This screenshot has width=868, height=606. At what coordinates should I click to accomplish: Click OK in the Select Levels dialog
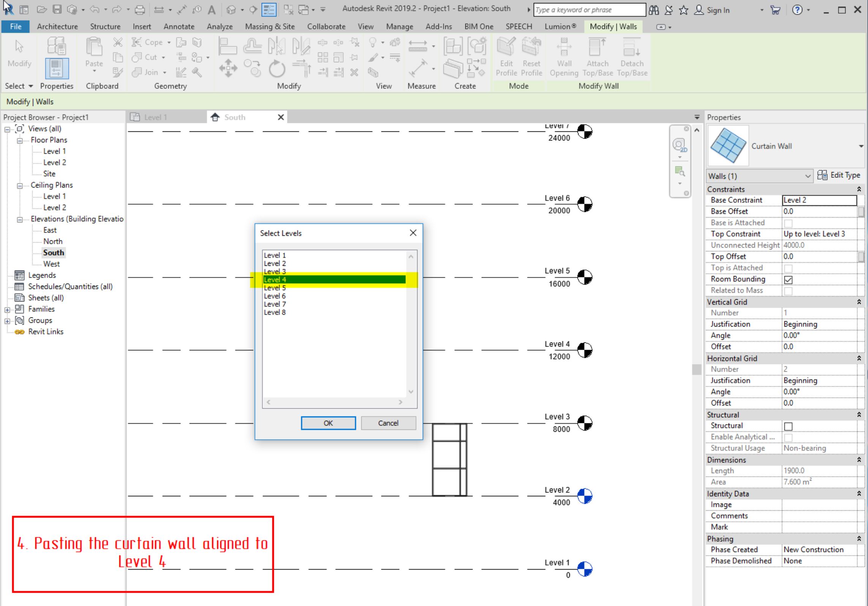tap(328, 423)
